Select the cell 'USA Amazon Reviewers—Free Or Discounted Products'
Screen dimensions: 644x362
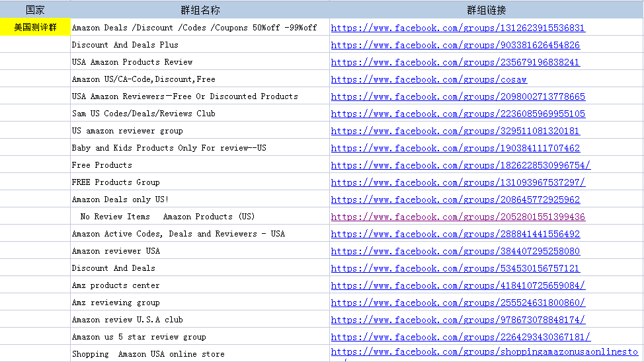(x=200, y=96)
